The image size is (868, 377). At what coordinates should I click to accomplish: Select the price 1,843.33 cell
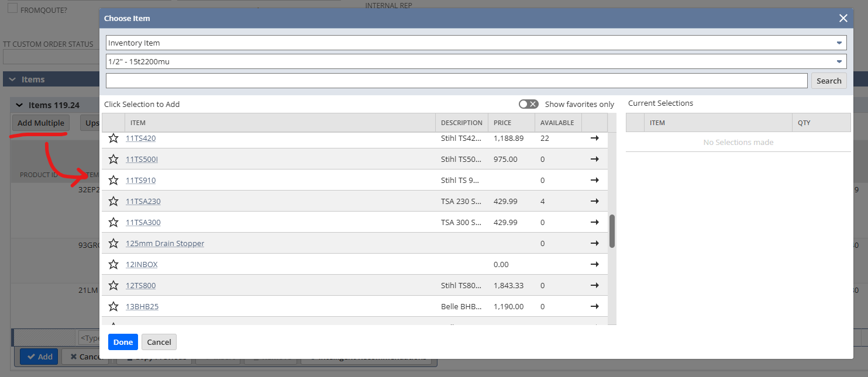[x=508, y=285]
